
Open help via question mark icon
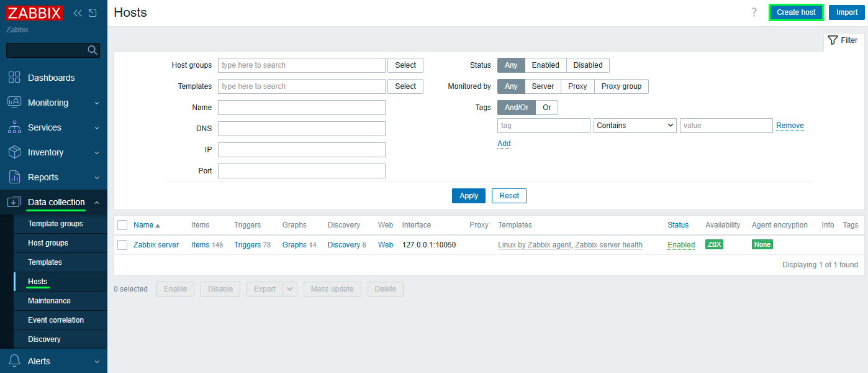[x=754, y=12]
